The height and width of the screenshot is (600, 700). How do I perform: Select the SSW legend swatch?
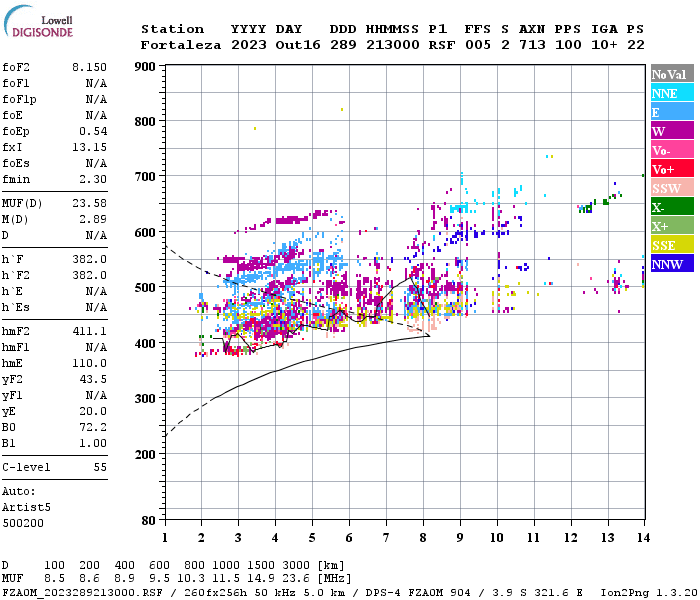coord(672,188)
